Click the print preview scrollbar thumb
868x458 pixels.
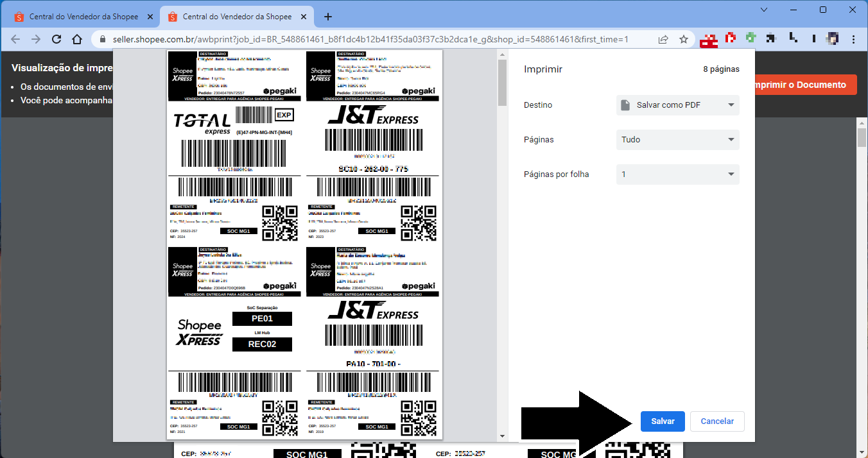pos(502,83)
